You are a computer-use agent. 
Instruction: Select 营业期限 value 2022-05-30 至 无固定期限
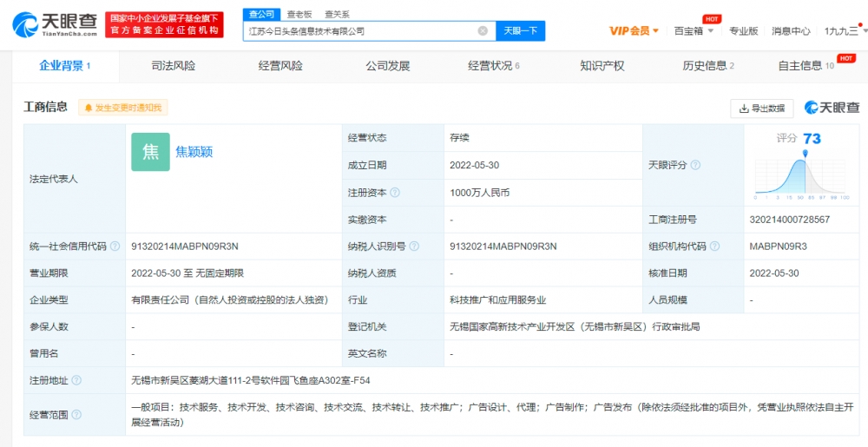pos(187,273)
